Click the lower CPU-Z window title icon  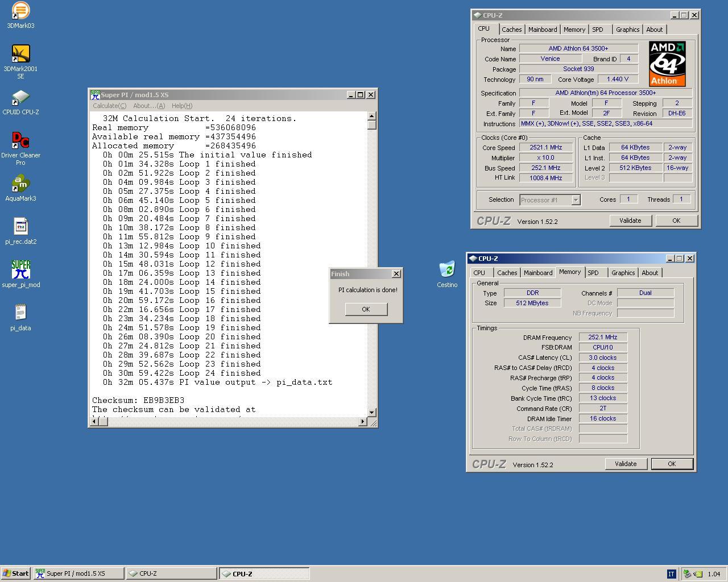click(473, 259)
